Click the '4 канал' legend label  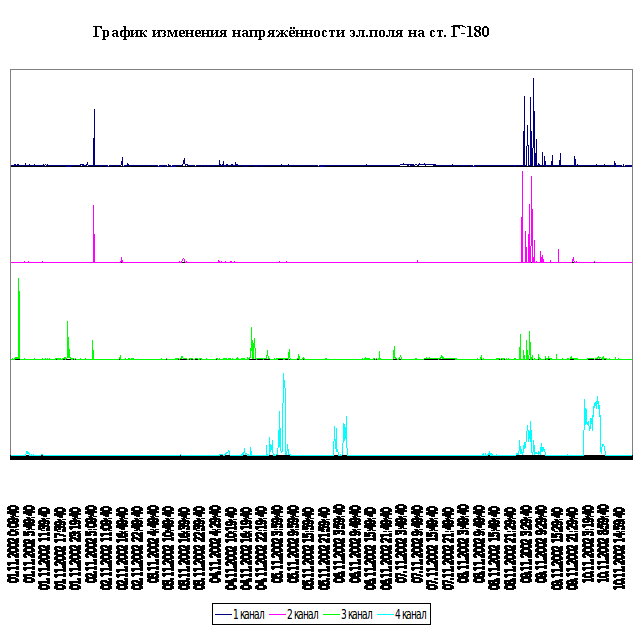tap(411, 614)
